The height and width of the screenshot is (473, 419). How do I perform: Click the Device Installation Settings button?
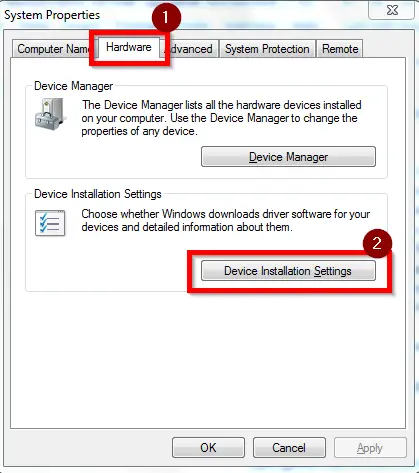288,271
